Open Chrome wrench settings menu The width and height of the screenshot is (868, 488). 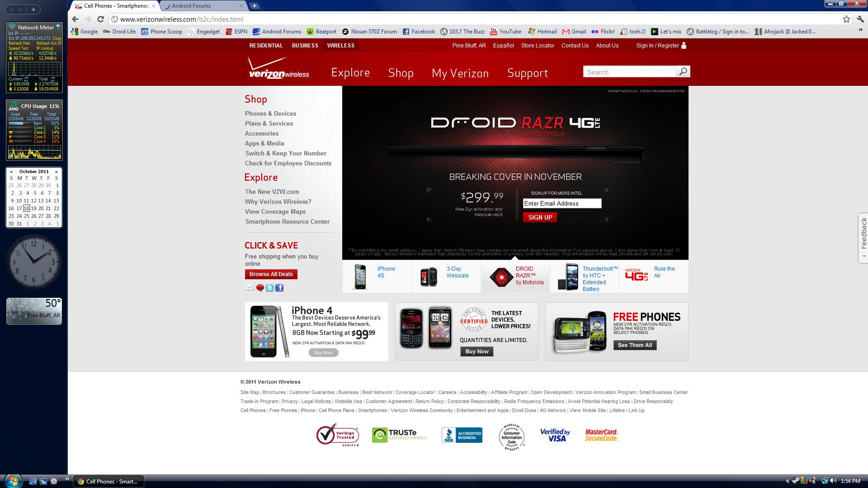[x=860, y=19]
